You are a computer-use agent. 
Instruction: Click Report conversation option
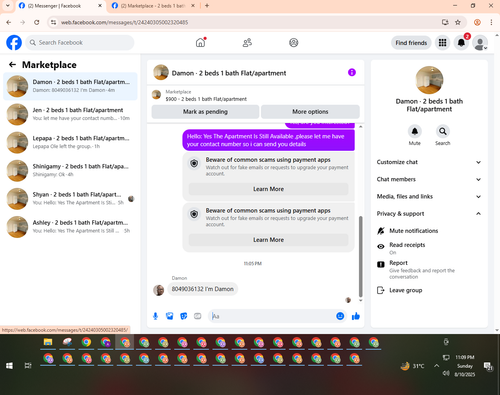click(x=429, y=269)
